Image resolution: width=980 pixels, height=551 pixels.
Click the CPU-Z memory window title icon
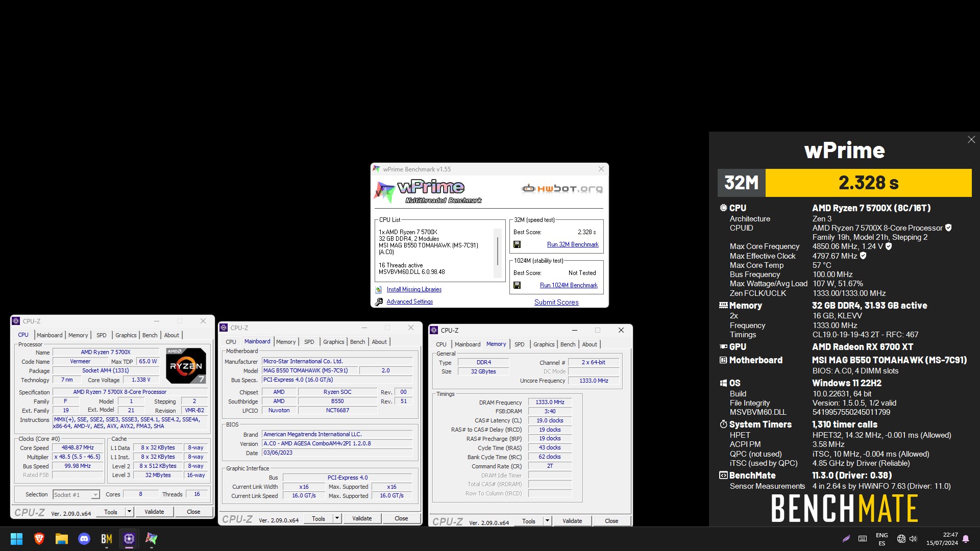[434, 331]
